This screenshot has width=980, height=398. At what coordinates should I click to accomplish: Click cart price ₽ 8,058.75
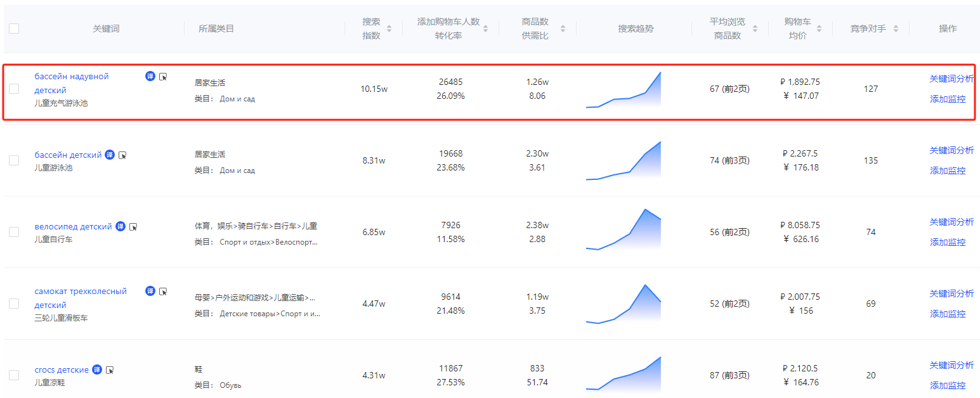click(800, 225)
